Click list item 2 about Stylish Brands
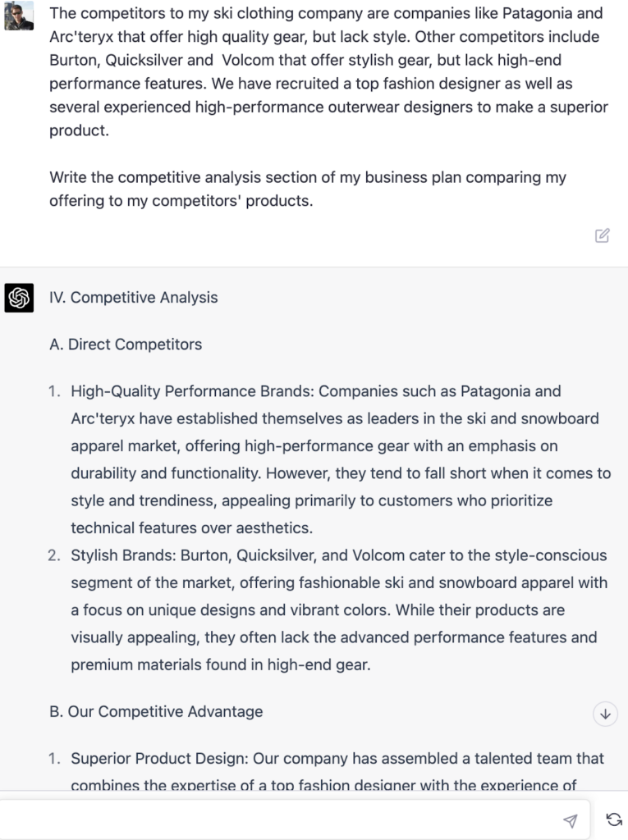Viewport: 628px width, 840px height. coord(328,609)
